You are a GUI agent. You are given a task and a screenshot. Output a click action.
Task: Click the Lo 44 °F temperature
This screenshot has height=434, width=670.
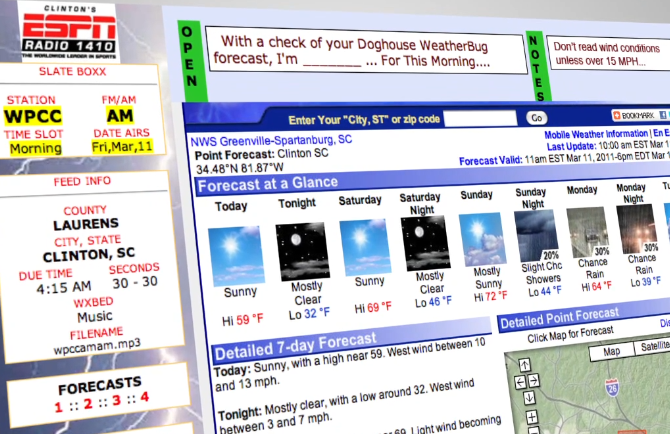point(545,291)
